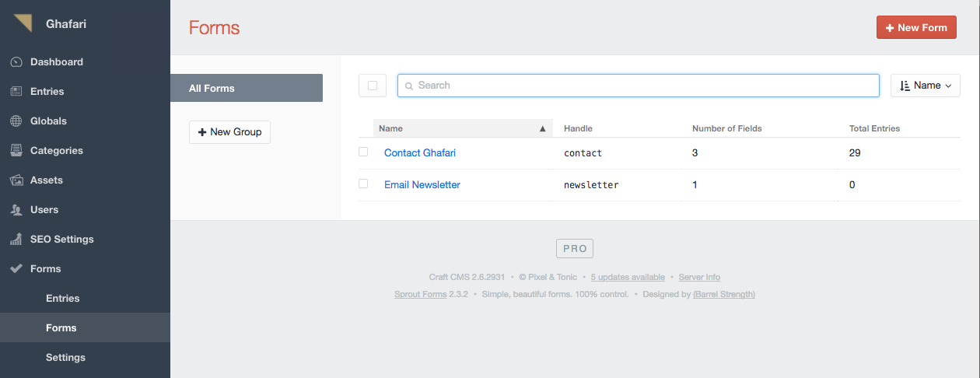Click the Forms checkmark icon
The height and width of the screenshot is (378, 980).
[x=16, y=269]
